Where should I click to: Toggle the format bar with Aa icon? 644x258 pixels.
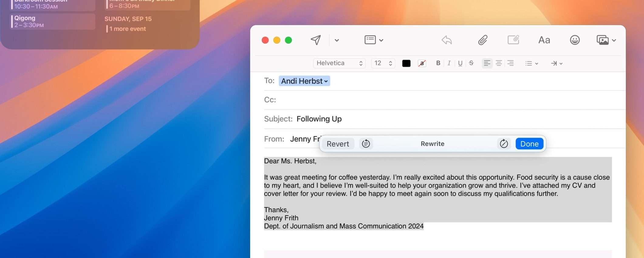[x=544, y=40]
